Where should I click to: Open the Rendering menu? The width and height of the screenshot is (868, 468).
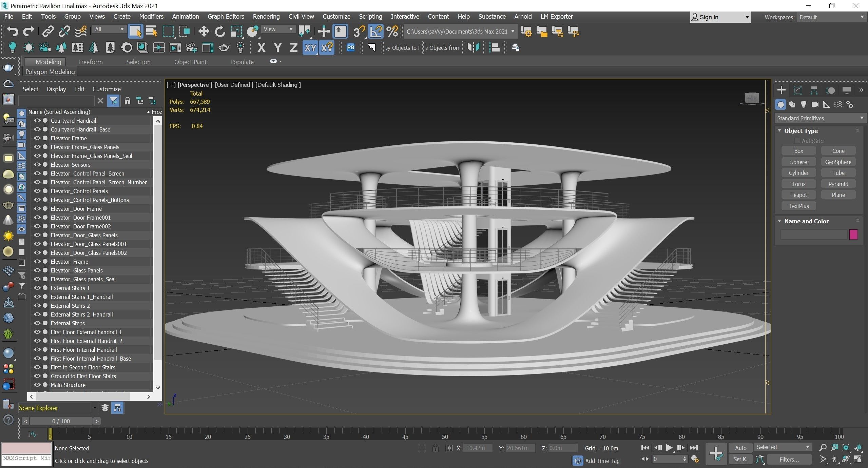[x=266, y=17]
